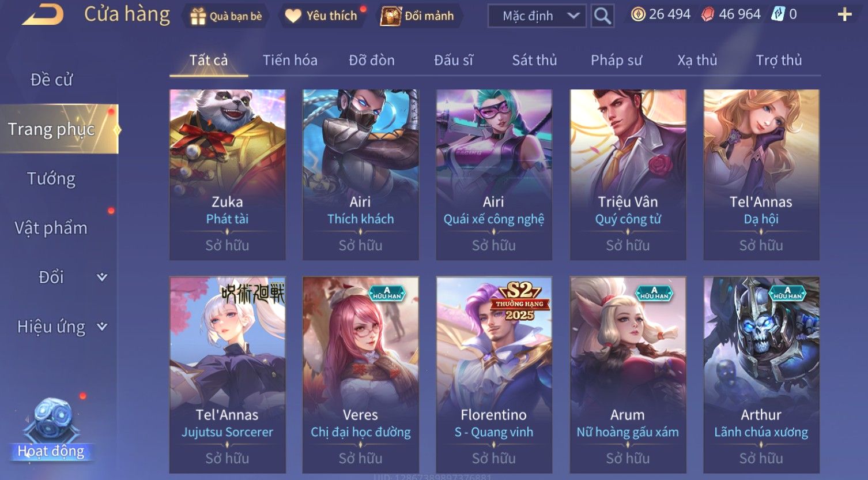The height and width of the screenshot is (480, 868).
Task: Switch to the Sát thủ tab
Action: (534, 60)
